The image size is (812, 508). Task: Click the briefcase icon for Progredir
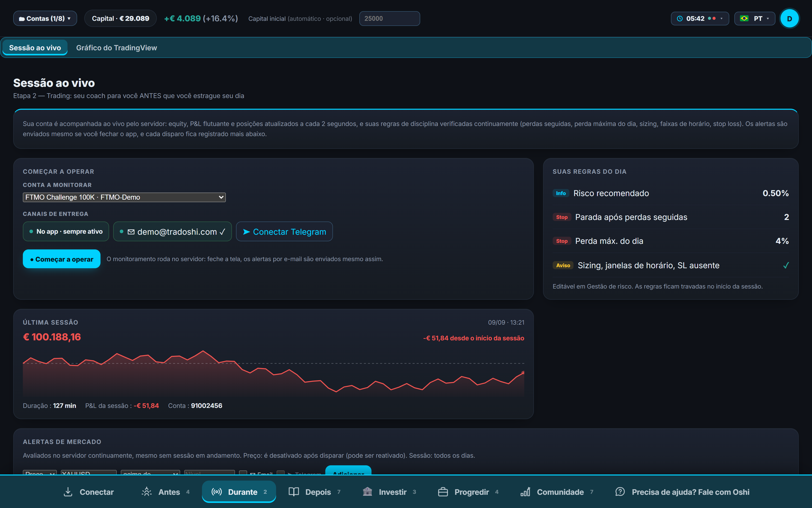(x=443, y=492)
